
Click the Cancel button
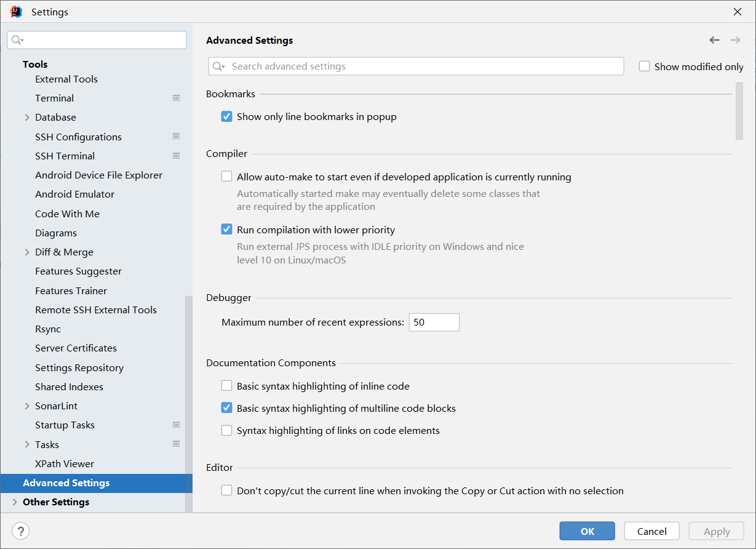(x=652, y=531)
